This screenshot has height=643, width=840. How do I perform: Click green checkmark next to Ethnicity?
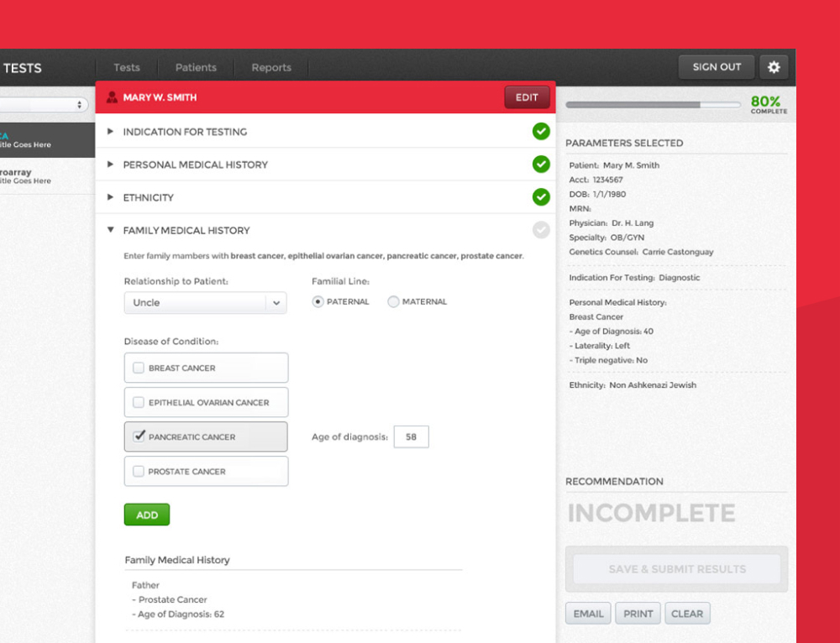point(541,197)
